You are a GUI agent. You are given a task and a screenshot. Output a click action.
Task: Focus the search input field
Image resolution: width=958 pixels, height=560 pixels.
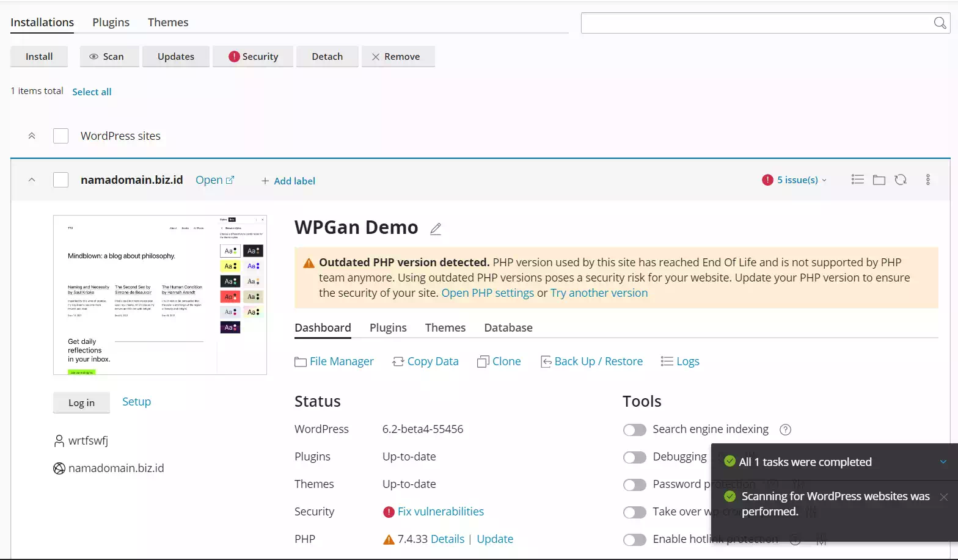pyautogui.click(x=756, y=23)
